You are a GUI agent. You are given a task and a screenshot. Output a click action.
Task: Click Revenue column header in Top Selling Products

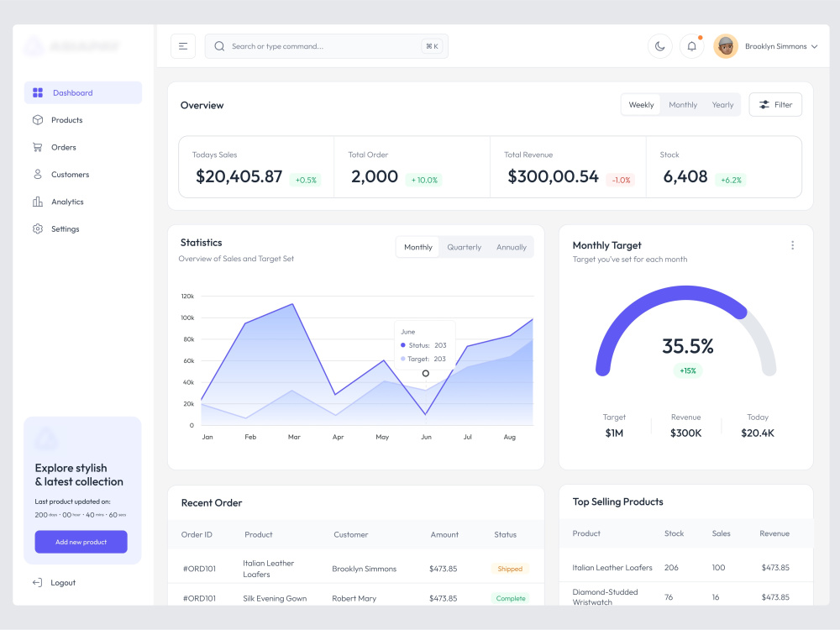pos(774,533)
